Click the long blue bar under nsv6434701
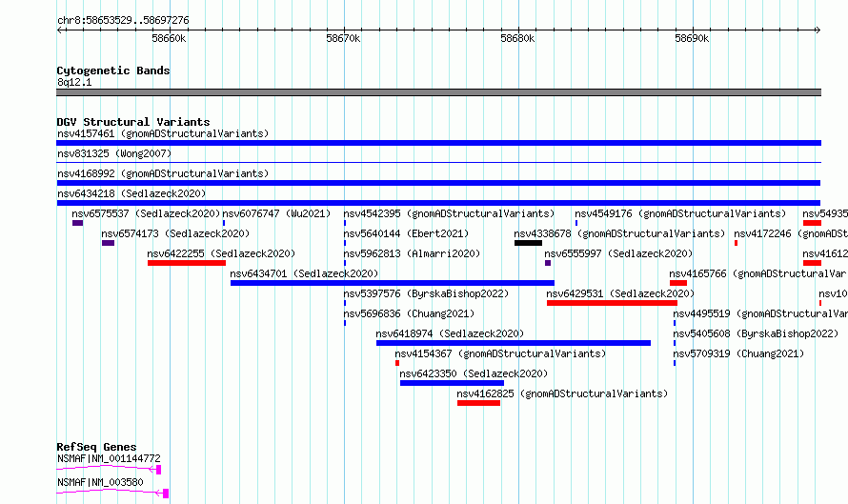Screen dimensions: 848x504 pos(393,283)
